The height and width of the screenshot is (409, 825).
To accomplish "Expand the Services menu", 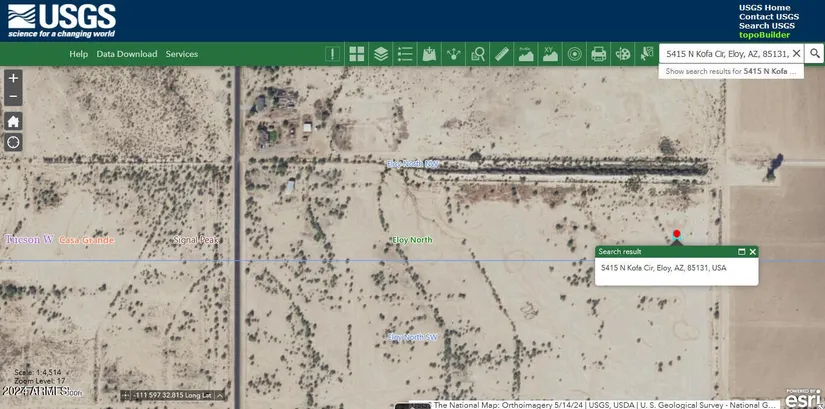I will pyautogui.click(x=182, y=54).
